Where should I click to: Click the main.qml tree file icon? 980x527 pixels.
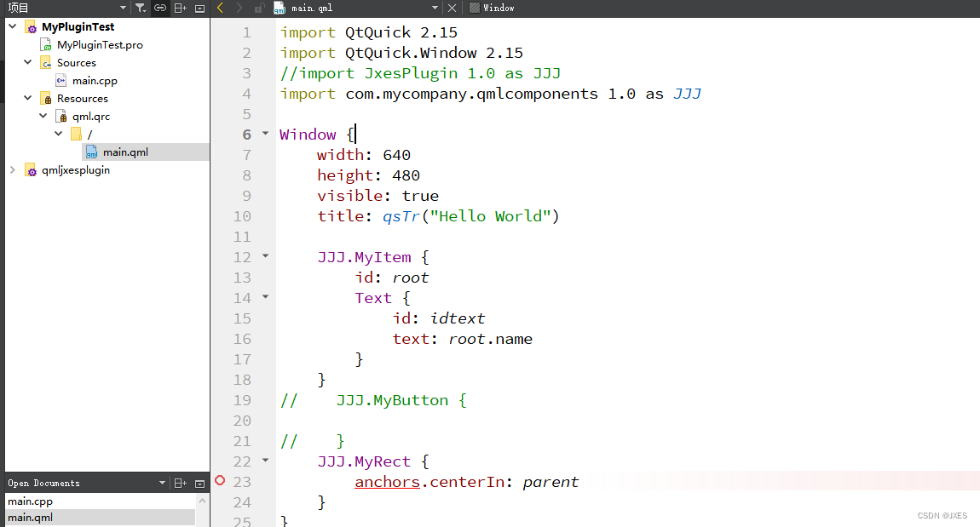(x=91, y=152)
